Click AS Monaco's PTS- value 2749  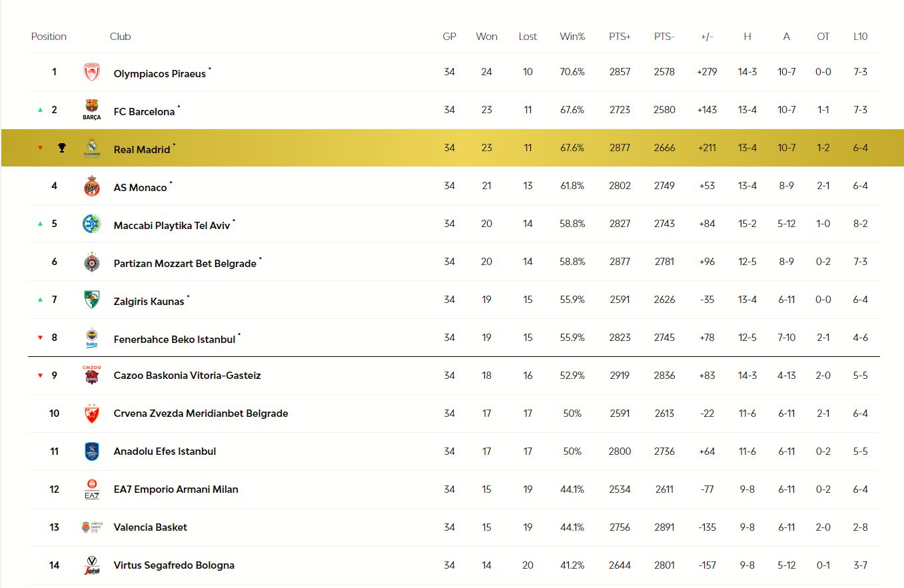coord(664,186)
